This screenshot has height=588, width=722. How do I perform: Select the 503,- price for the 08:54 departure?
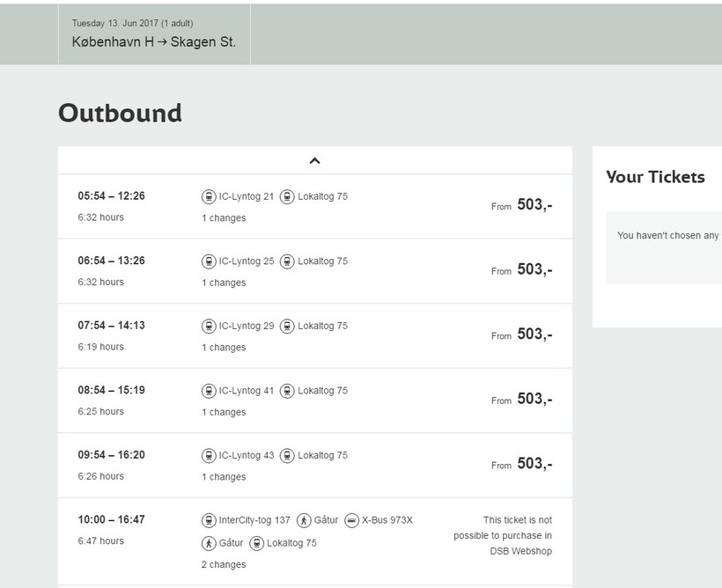[x=534, y=399]
